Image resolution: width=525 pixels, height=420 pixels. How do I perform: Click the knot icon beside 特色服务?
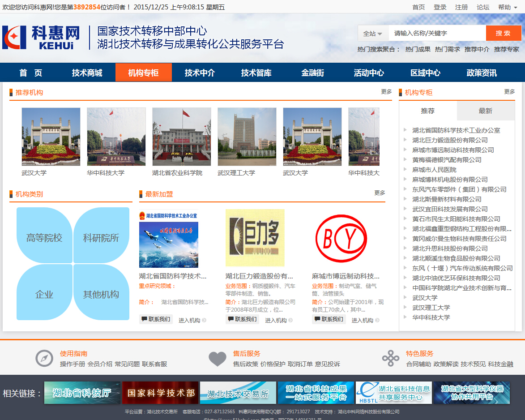click(x=390, y=358)
